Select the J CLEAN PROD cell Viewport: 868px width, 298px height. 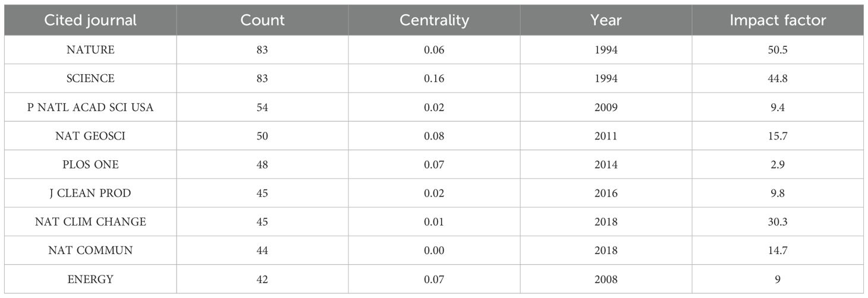pos(90,193)
